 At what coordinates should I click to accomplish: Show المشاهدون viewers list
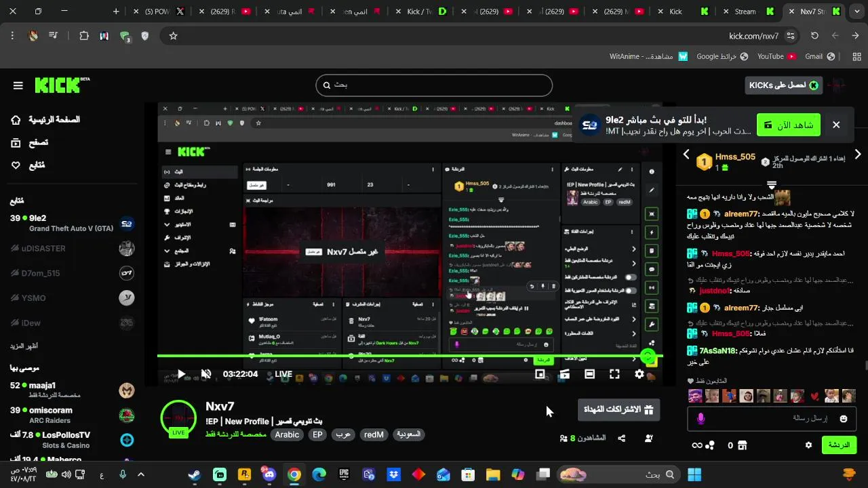(583, 439)
